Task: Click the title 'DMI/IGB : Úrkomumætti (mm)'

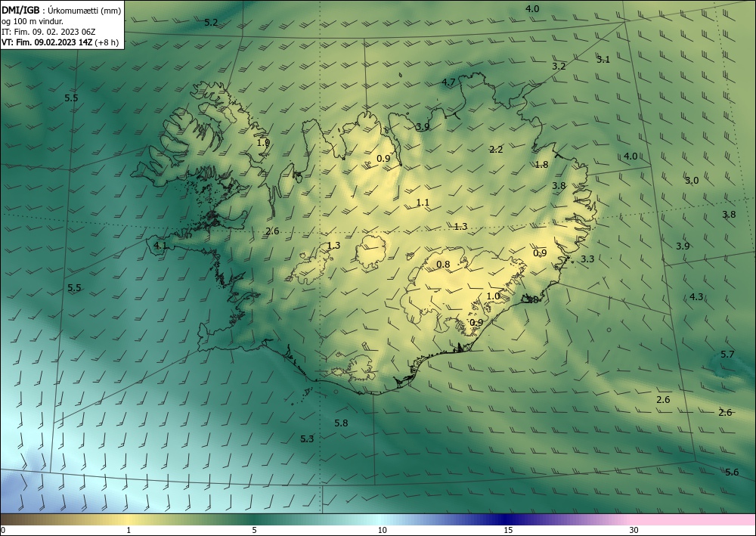Action: (x=61, y=11)
